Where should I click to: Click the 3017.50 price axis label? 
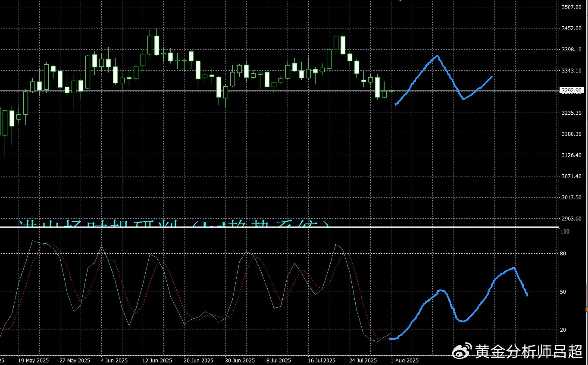tap(571, 198)
